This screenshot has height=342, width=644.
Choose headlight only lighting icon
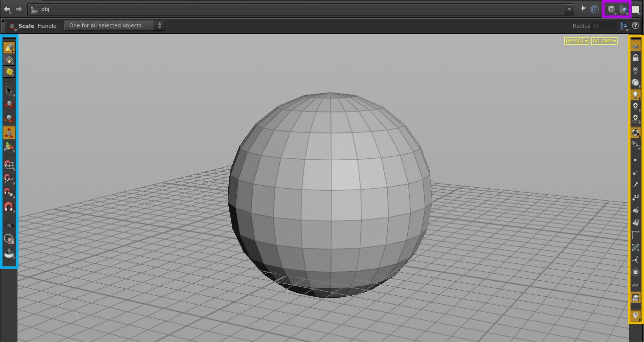tap(636, 83)
